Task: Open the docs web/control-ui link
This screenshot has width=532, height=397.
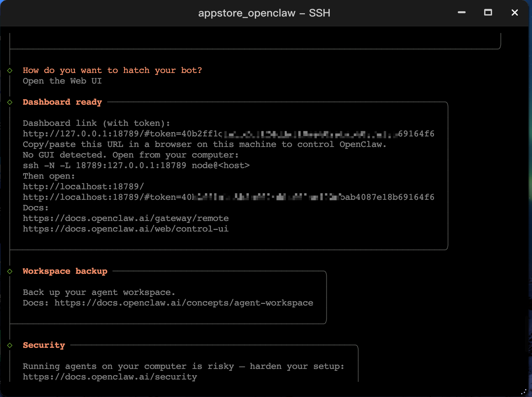Action: click(125, 229)
